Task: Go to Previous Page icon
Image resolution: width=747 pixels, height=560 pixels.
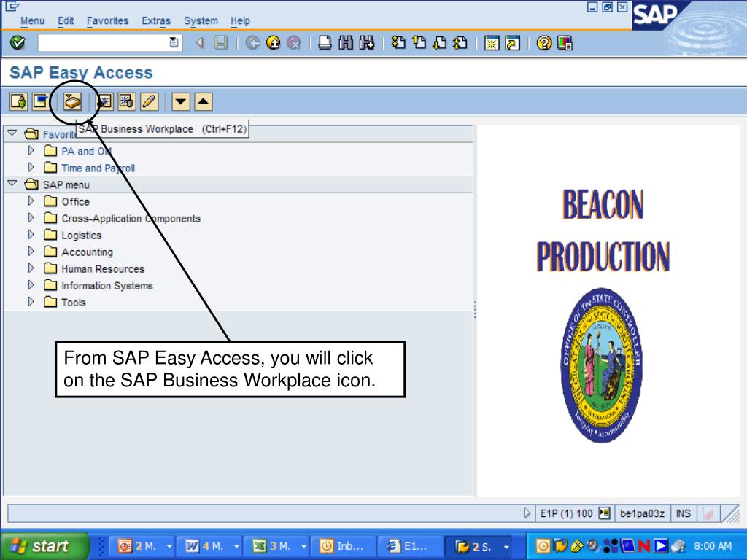Action: click(x=419, y=43)
